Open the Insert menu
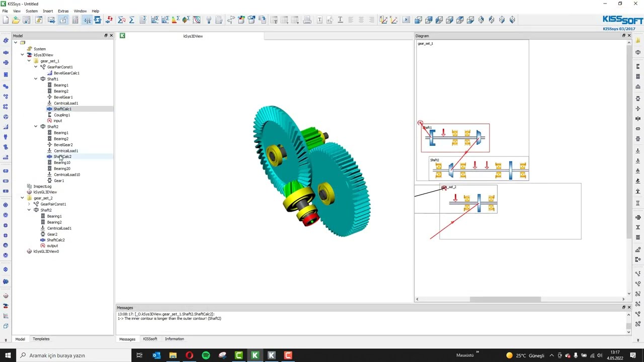The image size is (644, 362). point(48,11)
